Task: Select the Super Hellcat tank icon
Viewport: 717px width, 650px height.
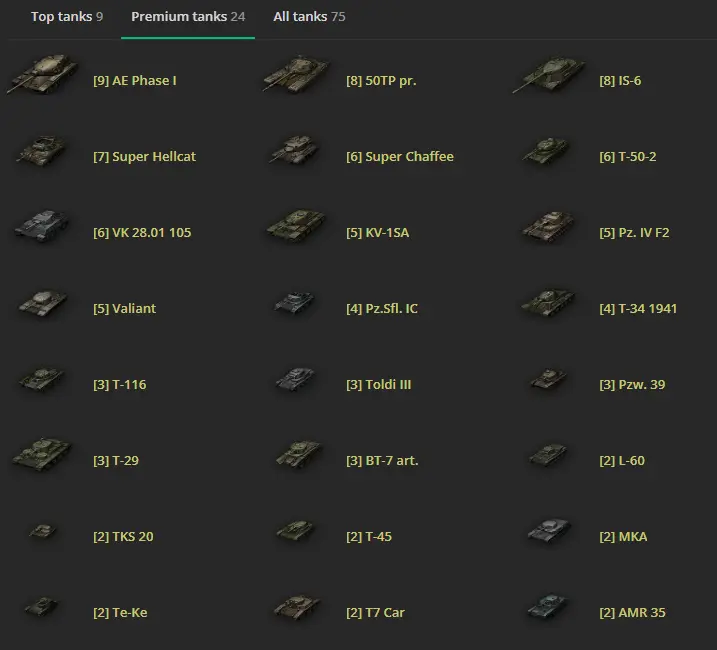Action: point(42,153)
